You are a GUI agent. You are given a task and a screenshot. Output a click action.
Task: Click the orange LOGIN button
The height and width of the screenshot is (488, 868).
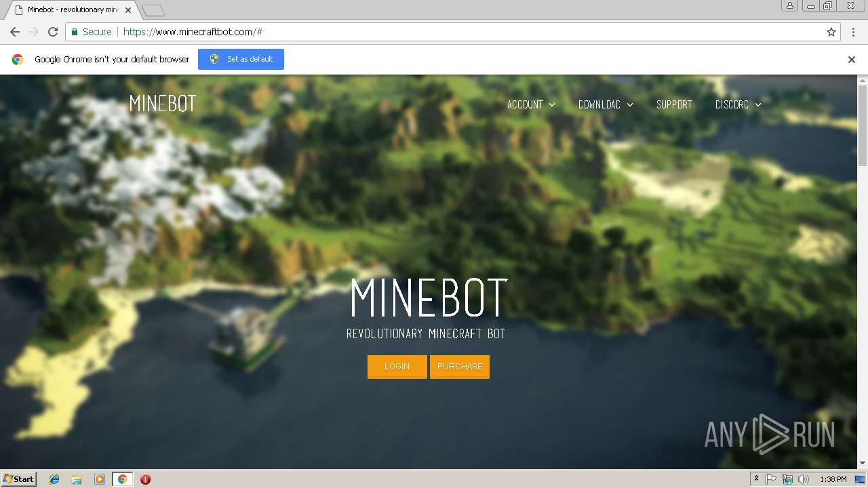pos(397,367)
